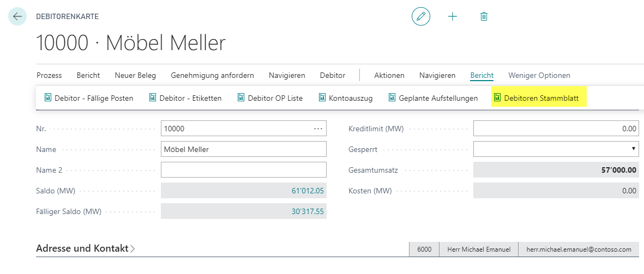This screenshot has height=274, width=644.
Task: Click the Kreditlimit (MW) field
Action: (556, 129)
